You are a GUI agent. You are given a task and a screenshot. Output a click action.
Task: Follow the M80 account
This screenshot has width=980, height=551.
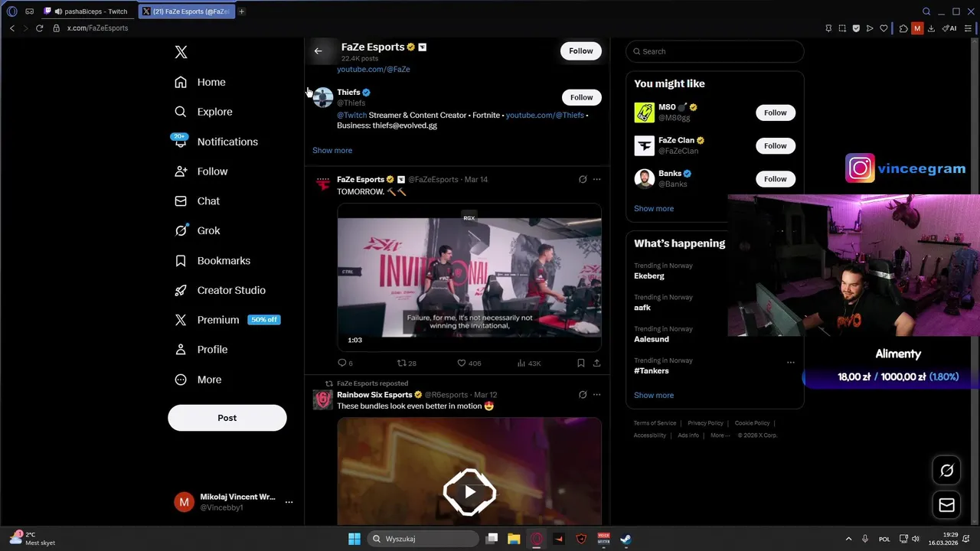pos(775,112)
